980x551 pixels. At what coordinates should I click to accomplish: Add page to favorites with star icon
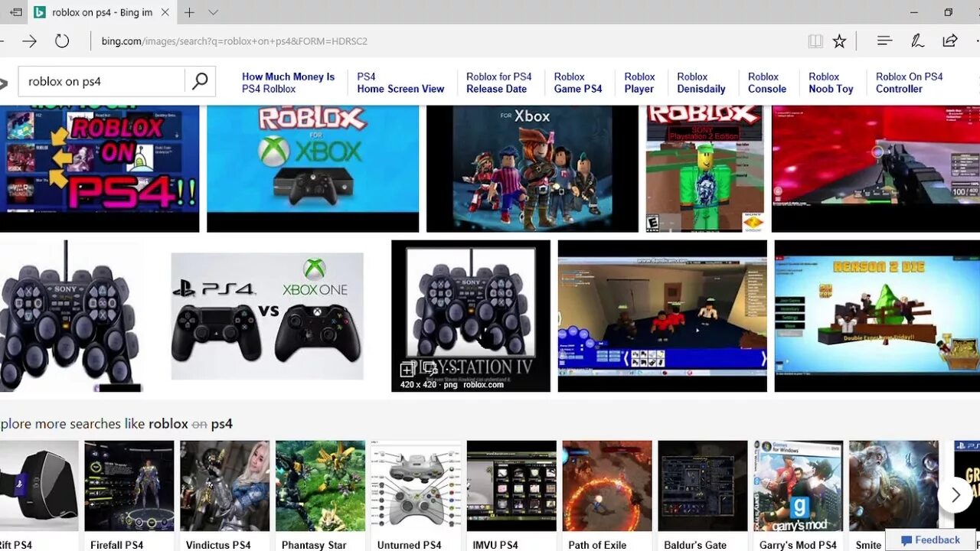[840, 41]
